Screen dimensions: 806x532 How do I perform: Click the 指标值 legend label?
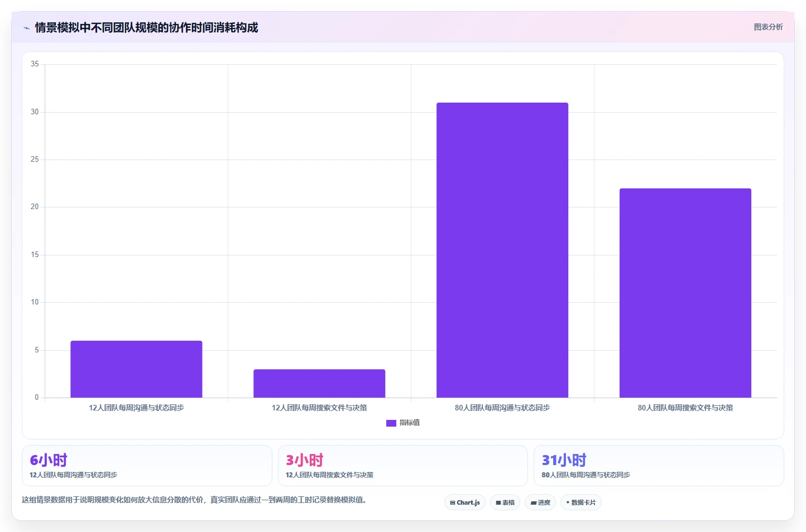pos(410,423)
